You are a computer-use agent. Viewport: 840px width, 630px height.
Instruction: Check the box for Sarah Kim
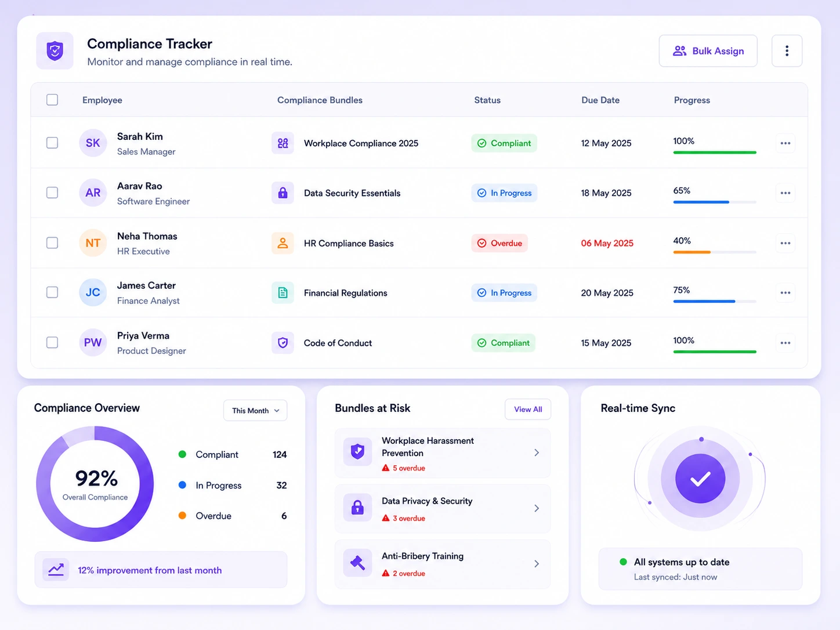(52, 143)
